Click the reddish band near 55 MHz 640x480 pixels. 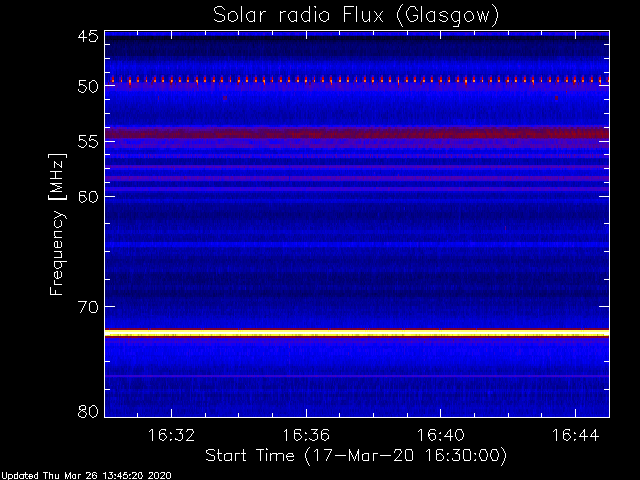tap(357, 133)
